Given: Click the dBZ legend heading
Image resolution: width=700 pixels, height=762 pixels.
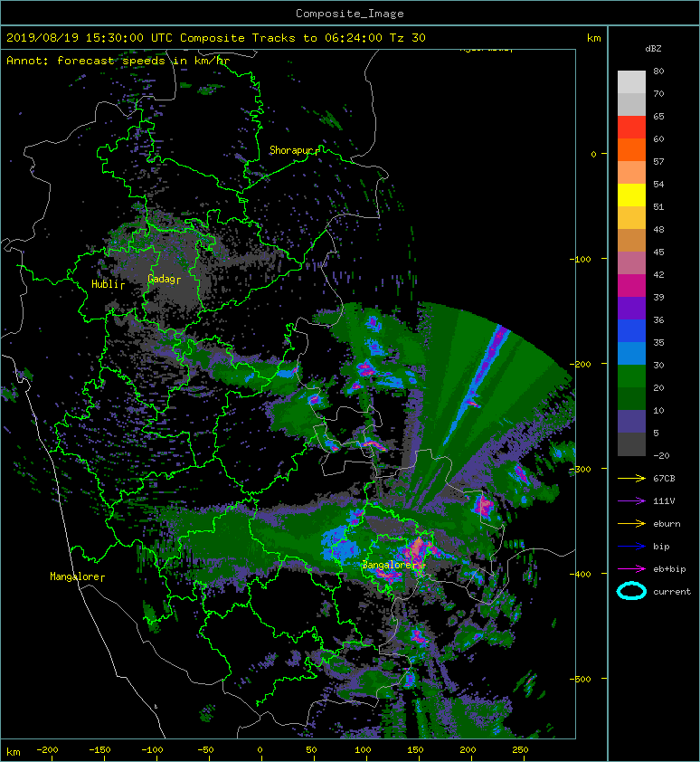Looking at the screenshot, I should tap(653, 49).
